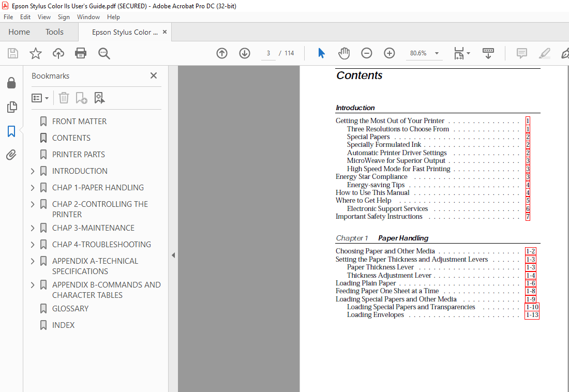Follow page link 1-4 Thickness Adjustment Lever
Viewport: 569px width, 392px height.
click(x=531, y=276)
